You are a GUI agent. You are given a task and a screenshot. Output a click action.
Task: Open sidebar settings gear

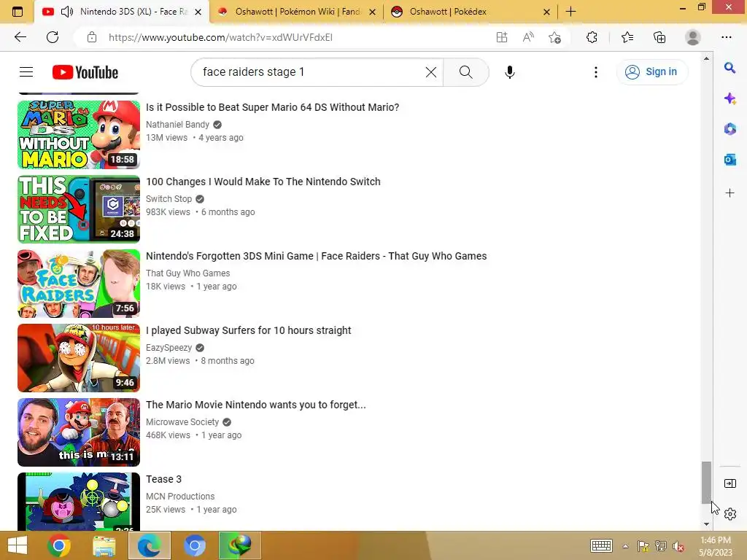point(729,514)
